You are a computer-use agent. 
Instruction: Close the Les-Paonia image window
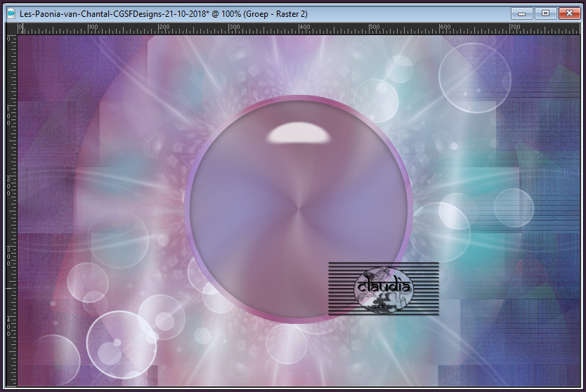(569, 13)
